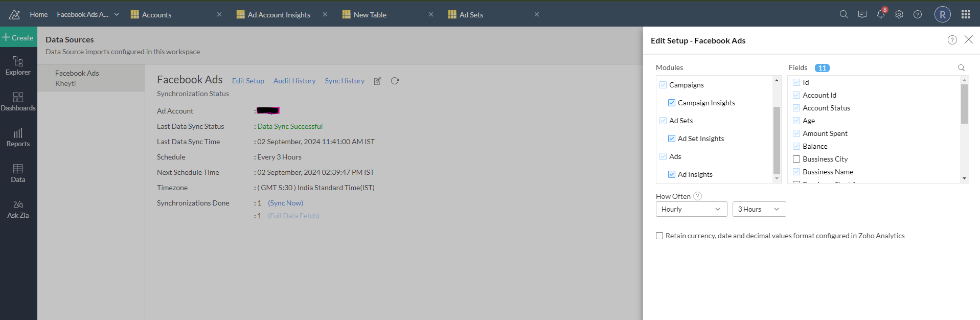Click the help icon in Edit Setup header
The image size is (980, 320).
[x=952, y=40]
